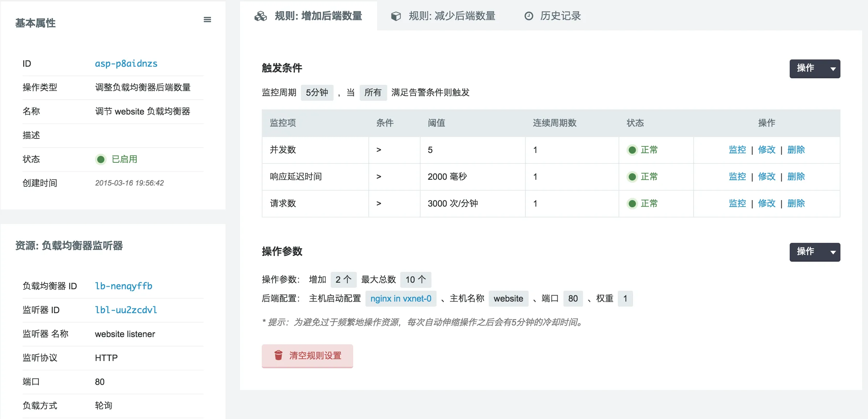Click the 调整负载均衡器后端数量 operation type value
Viewport: 868px width, 419px height.
143,87
